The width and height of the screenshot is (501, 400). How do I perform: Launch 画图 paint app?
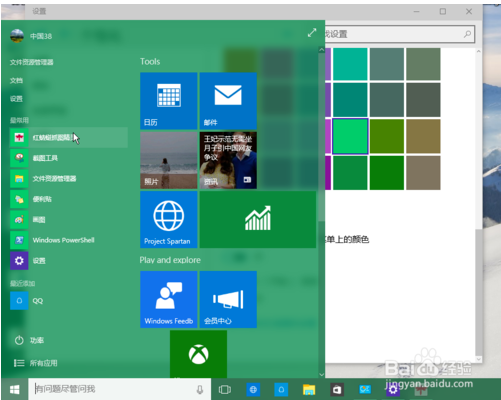(69, 220)
